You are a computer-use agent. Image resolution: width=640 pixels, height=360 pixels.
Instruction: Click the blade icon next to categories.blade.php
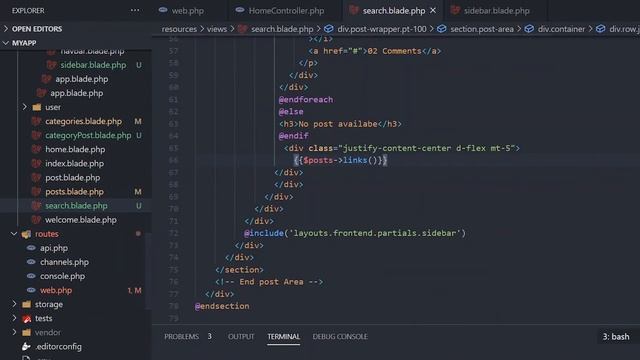pyautogui.click(x=36, y=121)
